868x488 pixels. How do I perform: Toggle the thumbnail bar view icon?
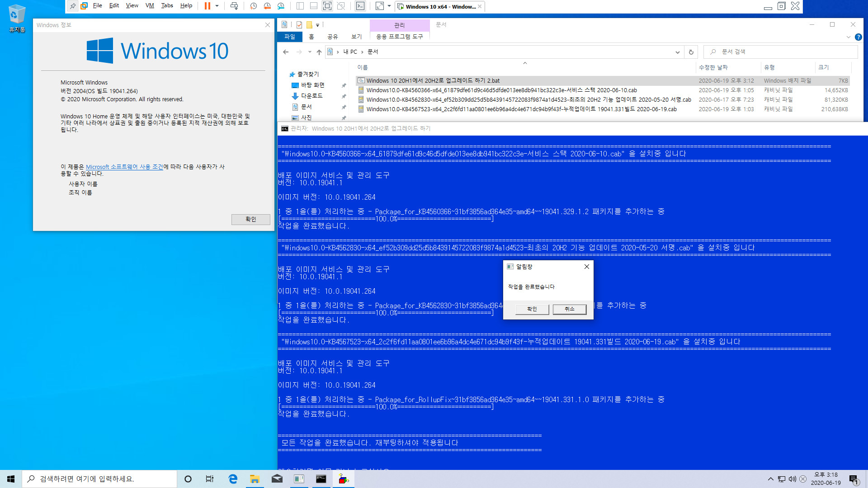pos(314,6)
